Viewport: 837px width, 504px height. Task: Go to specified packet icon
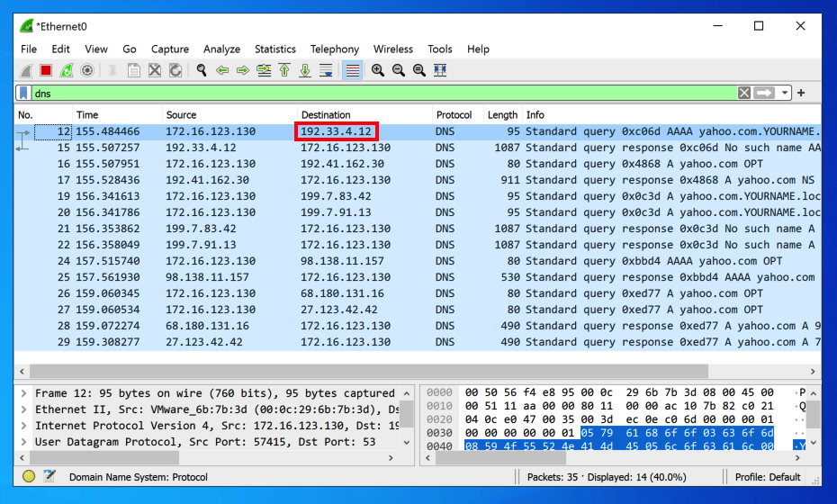point(264,70)
